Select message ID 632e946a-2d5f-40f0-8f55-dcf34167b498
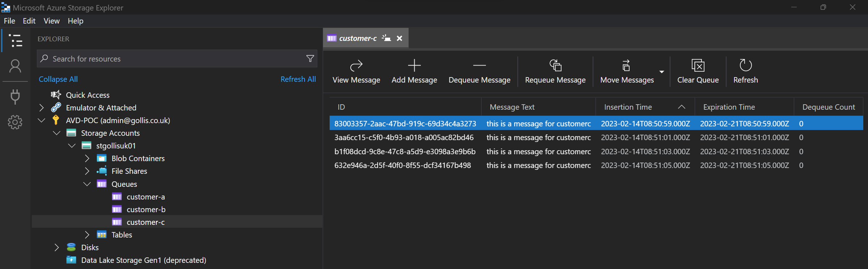Viewport: 868px width, 269px height. pos(403,165)
